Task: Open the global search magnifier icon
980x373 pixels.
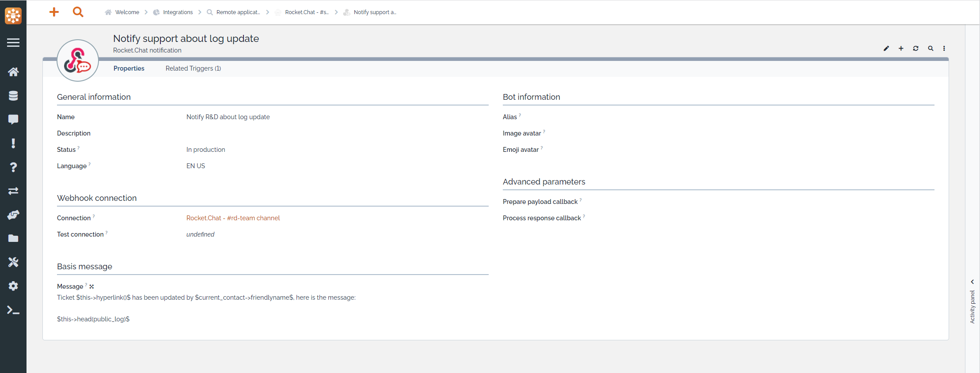Action: [x=78, y=12]
